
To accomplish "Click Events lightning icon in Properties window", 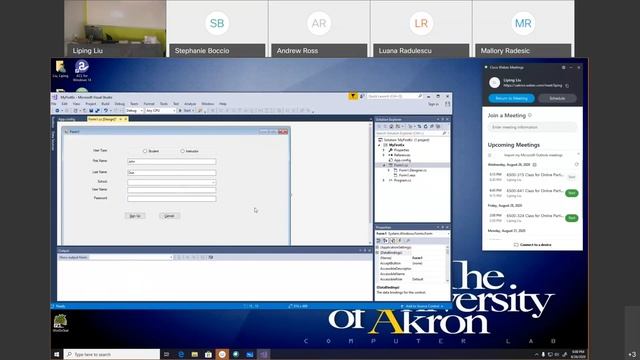I will point(400,240).
